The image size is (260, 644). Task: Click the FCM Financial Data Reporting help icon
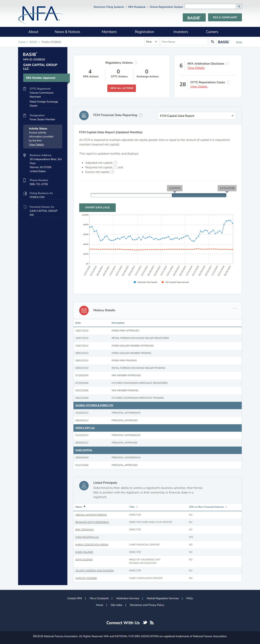[x=141, y=115]
